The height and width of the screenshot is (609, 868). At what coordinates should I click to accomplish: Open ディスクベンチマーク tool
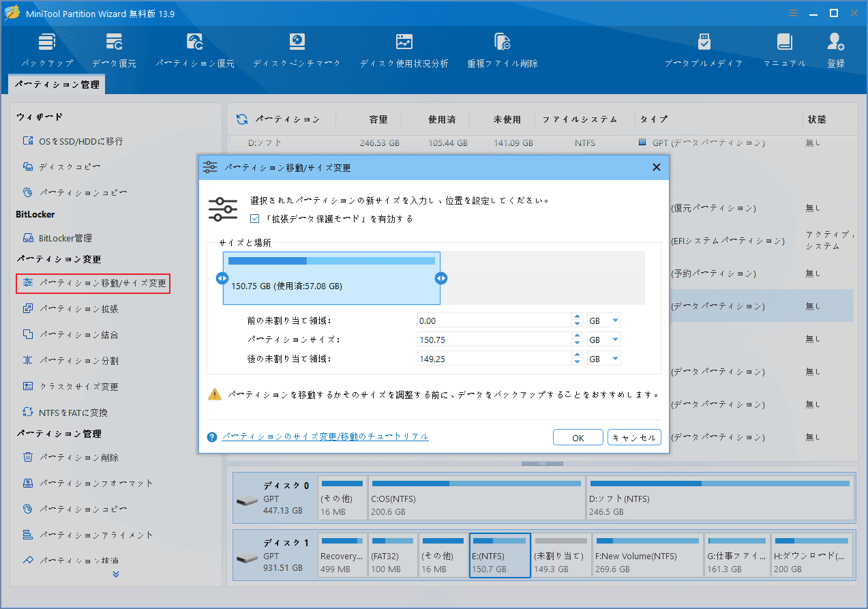click(297, 50)
